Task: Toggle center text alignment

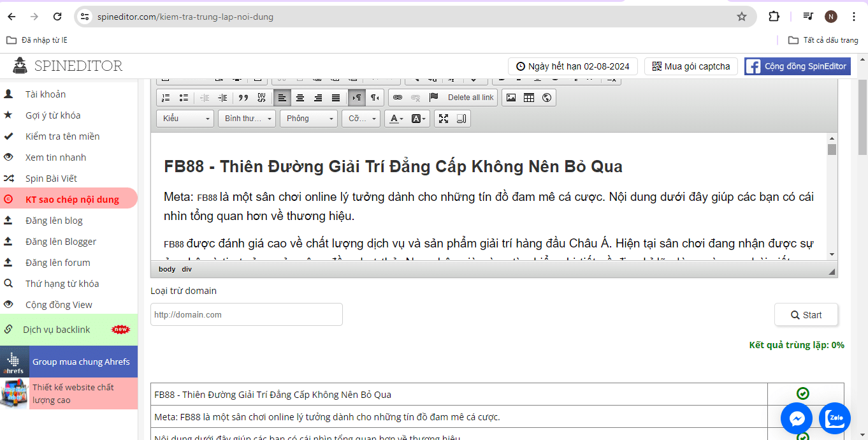Action: point(300,98)
